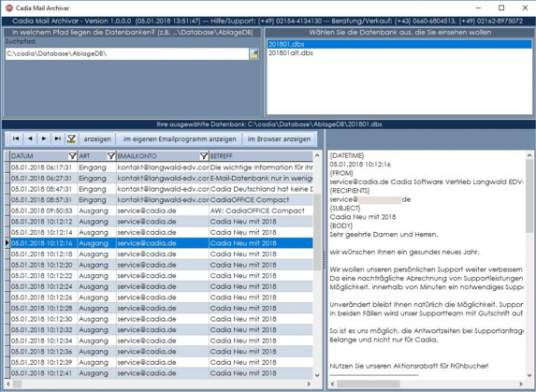Click row indicator arrow of selected row

tap(7, 243)
